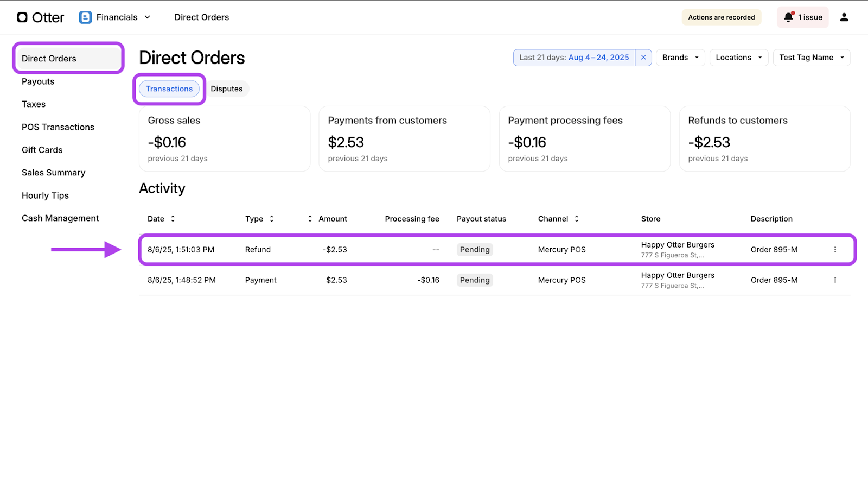Viewport: 868px width, 493px height.
Task: Go to Payouts in the sidebar
Action: (38, 81)
